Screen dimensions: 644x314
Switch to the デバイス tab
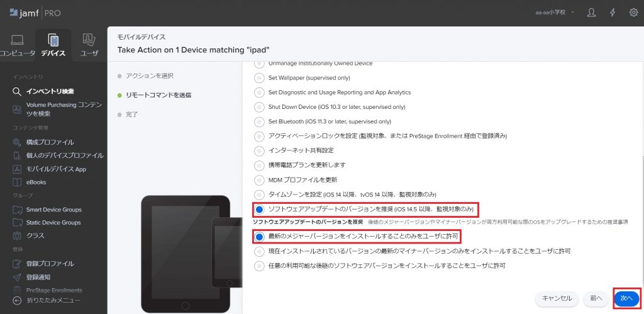pyautogui.click(x=53, y=45)
